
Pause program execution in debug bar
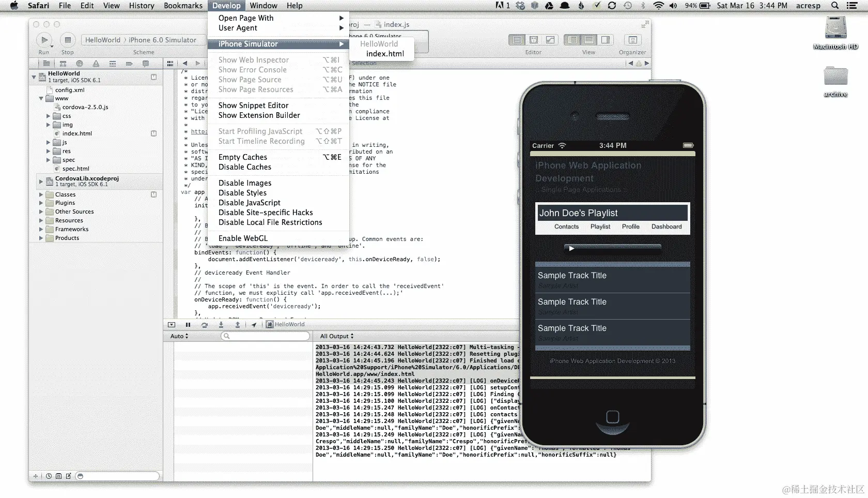(x=188, y=325)
